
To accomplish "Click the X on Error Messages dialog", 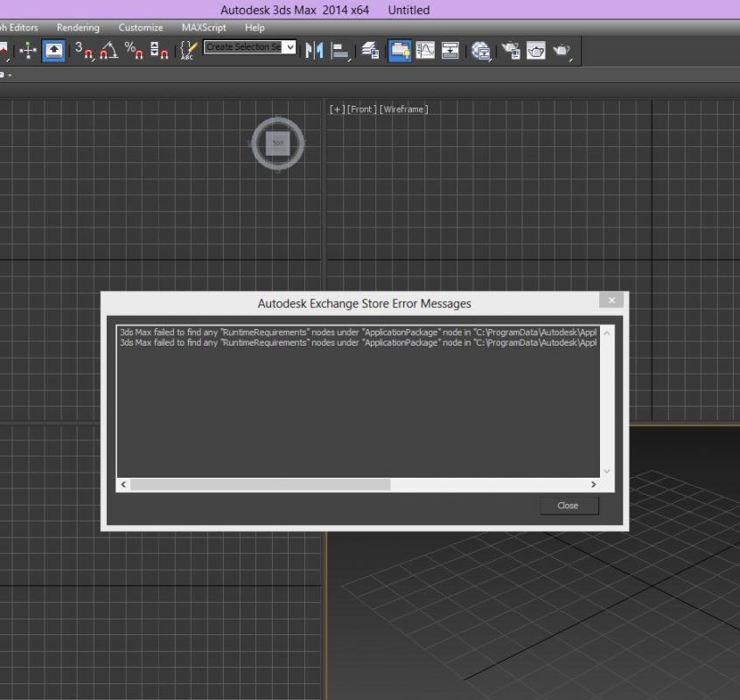I will pyautogui.click(x=611, y=300).
